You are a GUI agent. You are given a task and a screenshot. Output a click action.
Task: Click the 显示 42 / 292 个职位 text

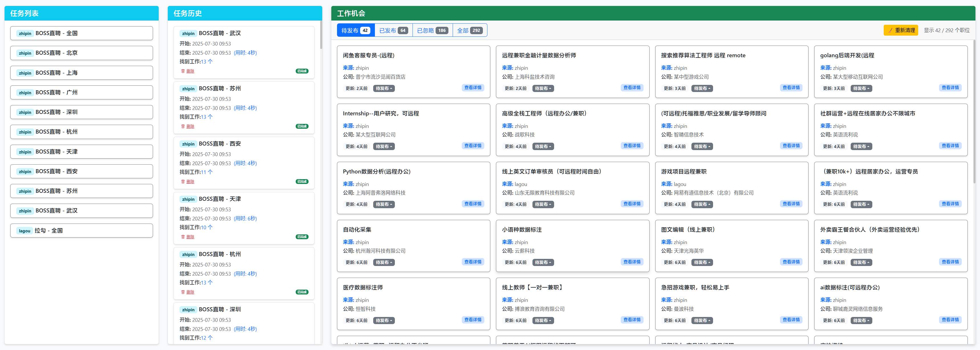click(x=946, y=30)
